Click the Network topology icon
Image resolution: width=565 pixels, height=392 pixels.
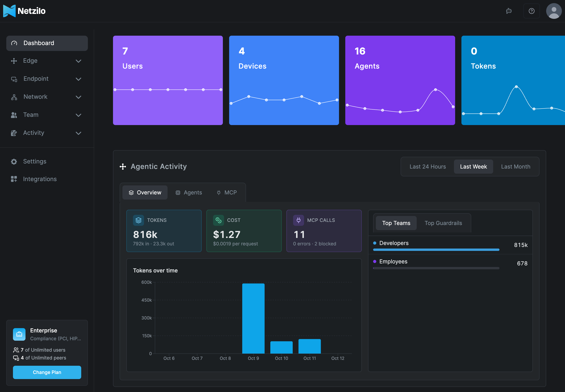pos(14,97)
